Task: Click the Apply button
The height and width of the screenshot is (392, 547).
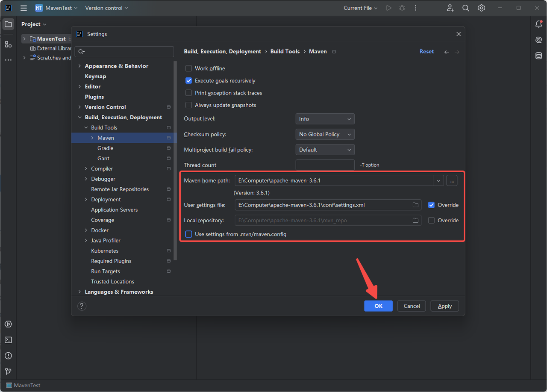Action: 445,306
